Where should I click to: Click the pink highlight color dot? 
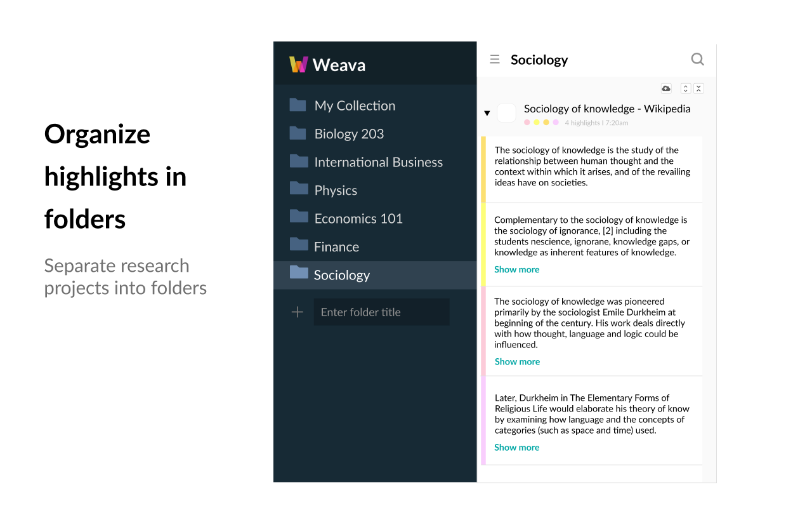click(528, 123)
